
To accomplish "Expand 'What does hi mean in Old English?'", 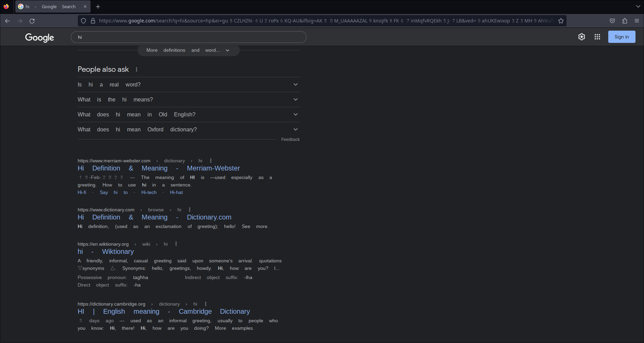I will [189, 114].
